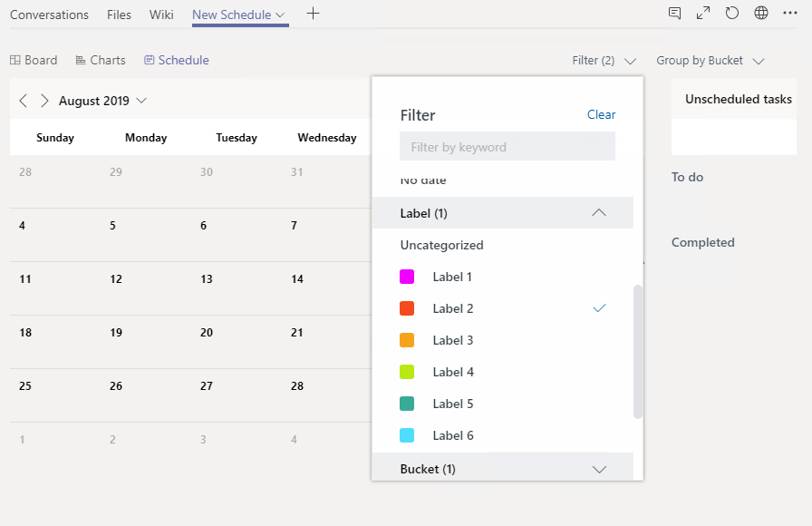Toggle Label 5 filter
This screenshot has width=812, height=526.
[503, 404]
